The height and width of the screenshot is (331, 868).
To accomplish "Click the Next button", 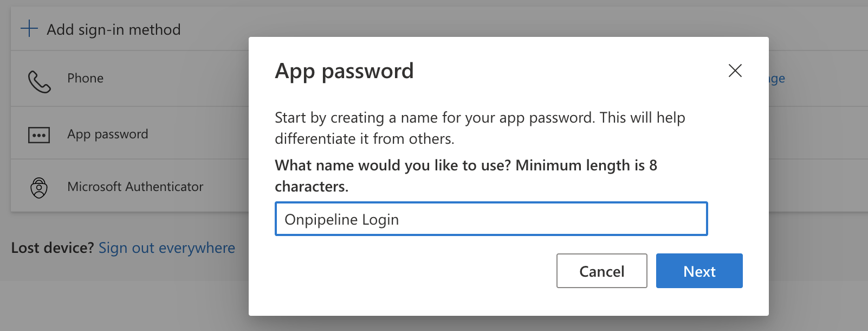I will pos(699,271).
